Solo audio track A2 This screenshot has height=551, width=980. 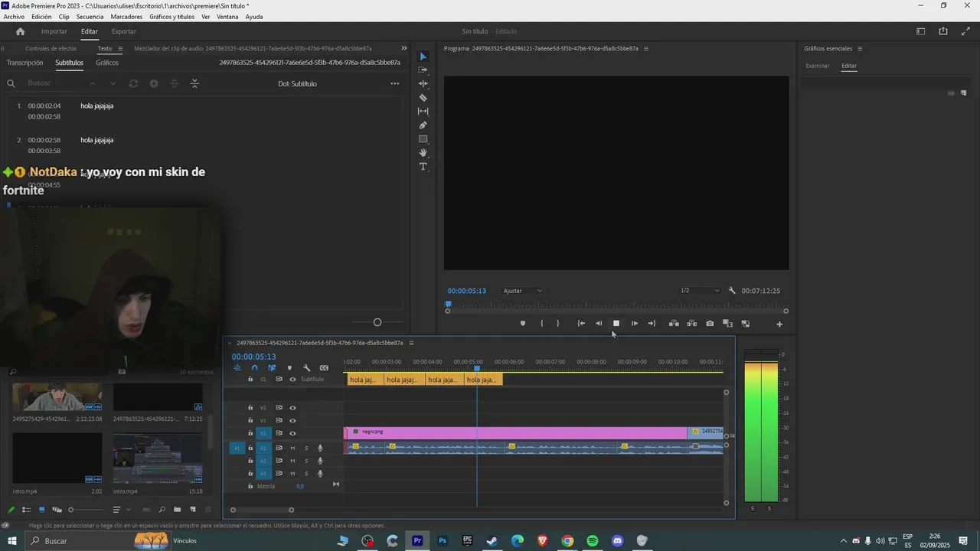[x=306, y=461]
